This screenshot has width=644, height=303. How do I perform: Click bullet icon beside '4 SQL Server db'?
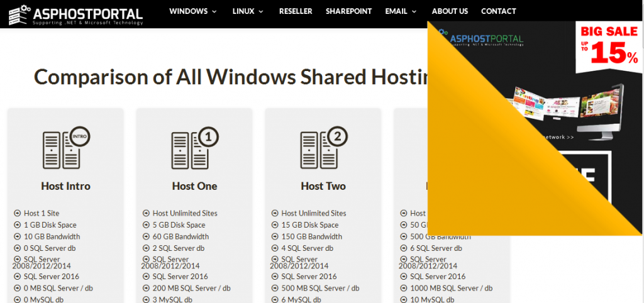pos(275,248)
